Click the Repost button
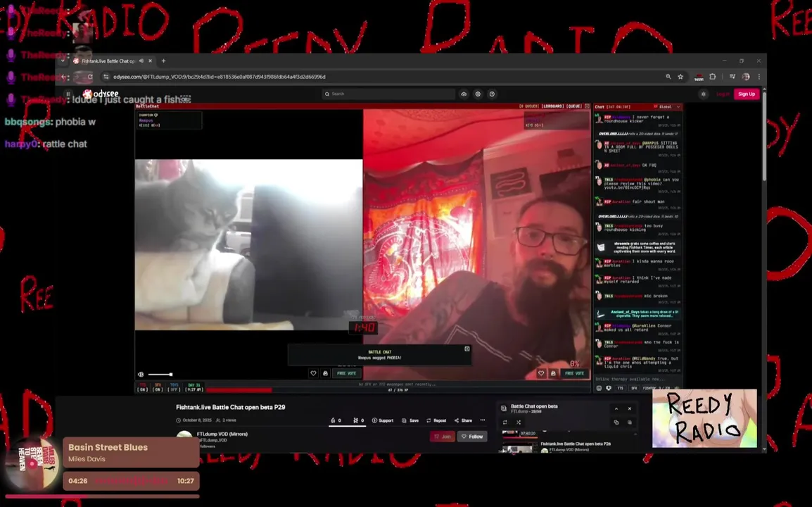The image size is (812, 507). 436,420
